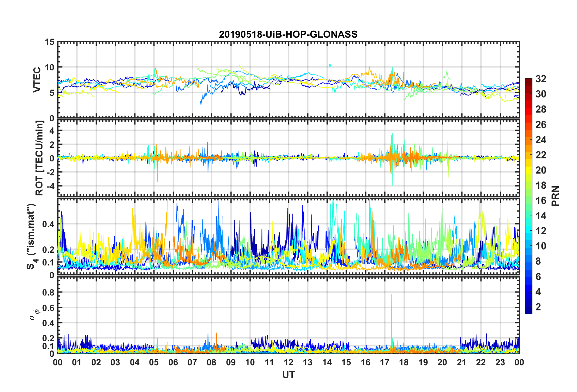Click x-axis hour tick 21
This screenshot has width=577, height=392.
click(462, 362)
